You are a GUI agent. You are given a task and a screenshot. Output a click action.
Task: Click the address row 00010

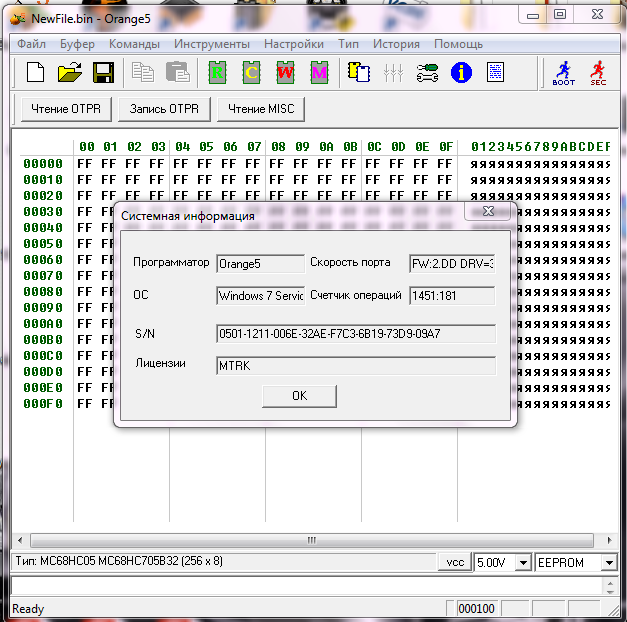pos(43,180)
